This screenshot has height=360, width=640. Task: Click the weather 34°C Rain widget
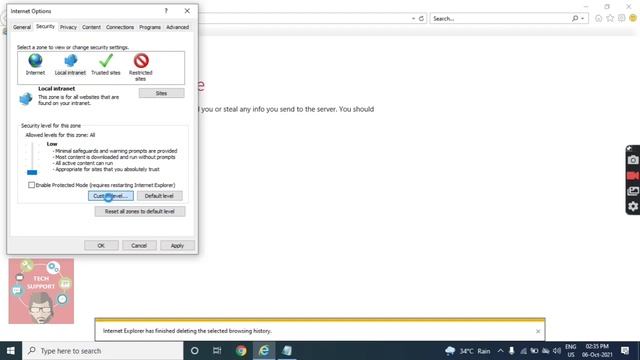[x=467, y=351]
